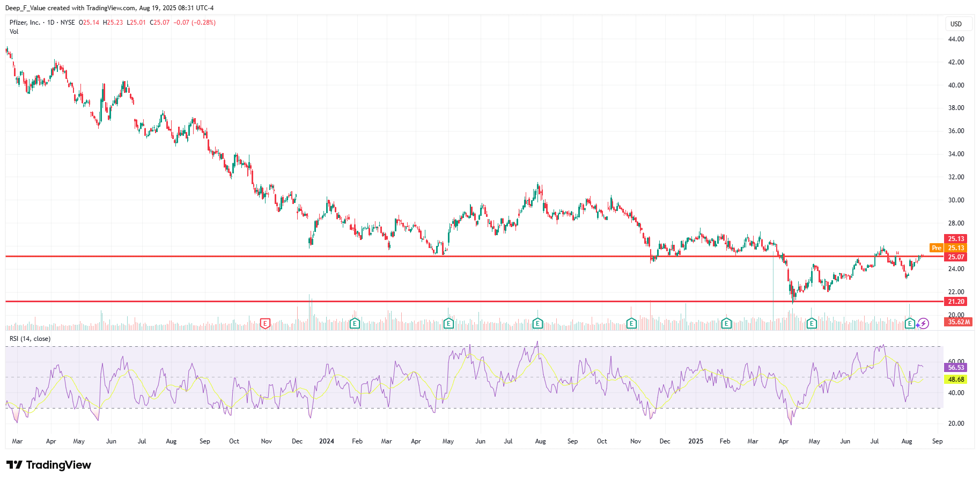Select the red horizontal line at 21.20

point(474,302)
